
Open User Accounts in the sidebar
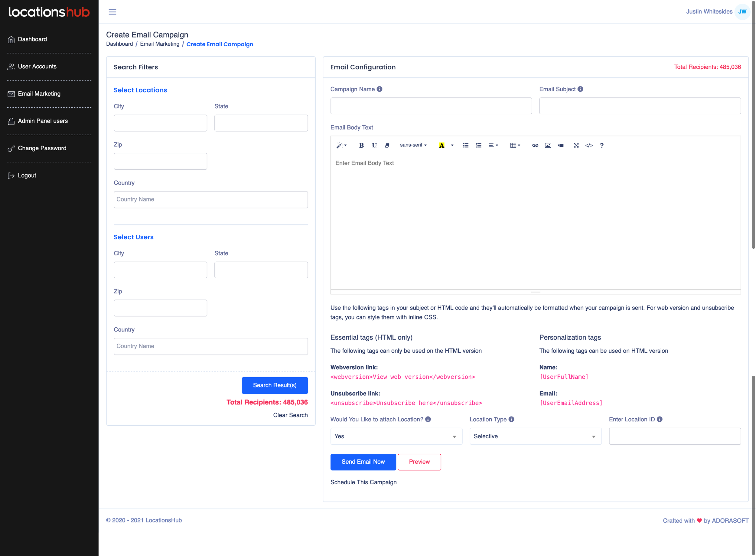click(x=37, y=67)
